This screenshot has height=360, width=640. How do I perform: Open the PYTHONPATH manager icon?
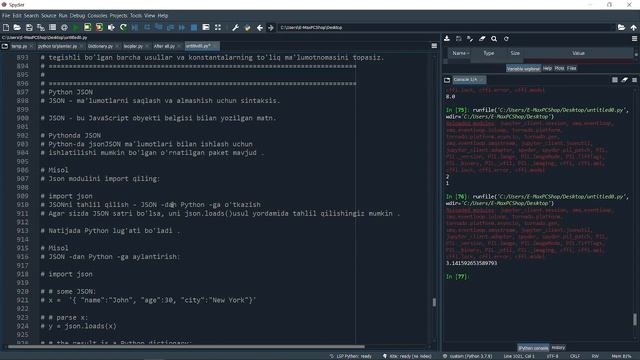247,27
